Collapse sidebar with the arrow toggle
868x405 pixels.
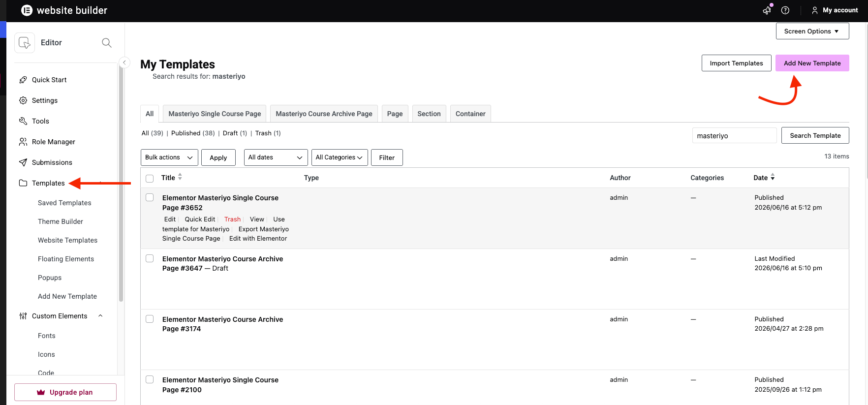tap(124, 62)
